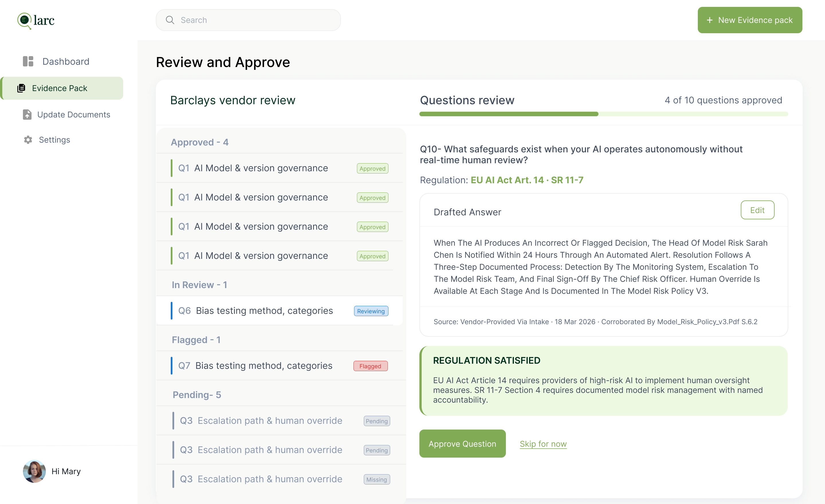Click the search magnifier icon
This screenshot has height=504, width=825.
pyautogui.click(x=170, y=20)
